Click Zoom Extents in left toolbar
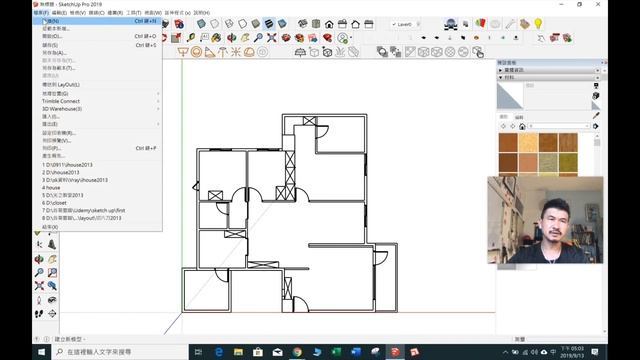 (x=39, y=286)
